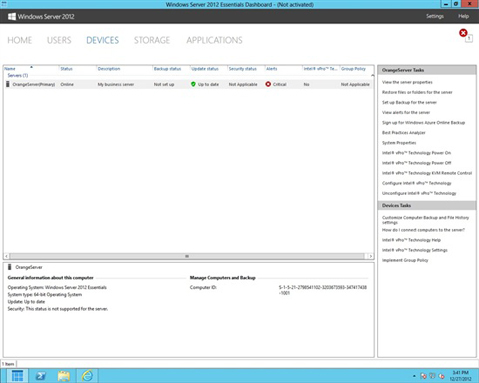Click the OrangeServer Tasks panel header
The height and width of the screenshot is (383, 479).
tap(427, 70)
